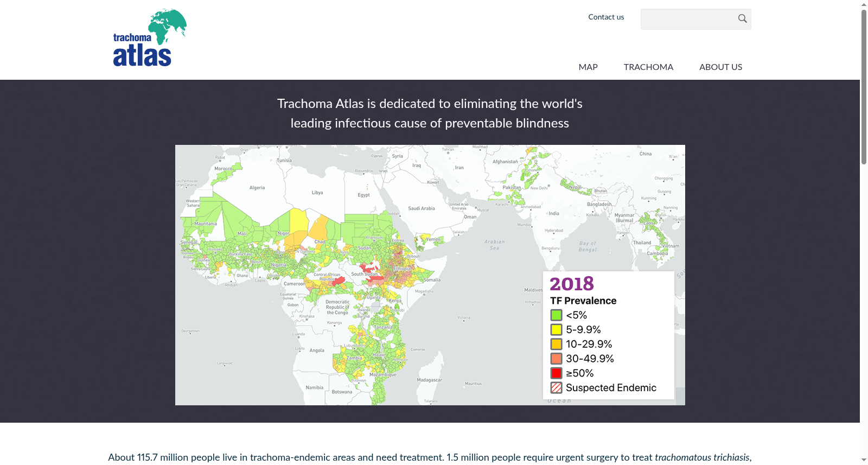The width and height of the screenshot is (868, 465).
Task: Click the orange 10-29.9% legend square
Action: 556,344
